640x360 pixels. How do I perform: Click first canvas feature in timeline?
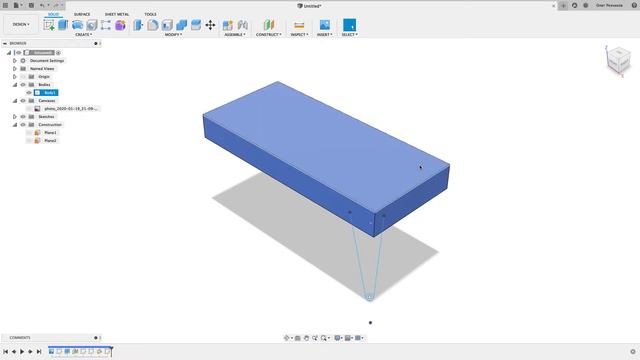click(x=51, y=351)
